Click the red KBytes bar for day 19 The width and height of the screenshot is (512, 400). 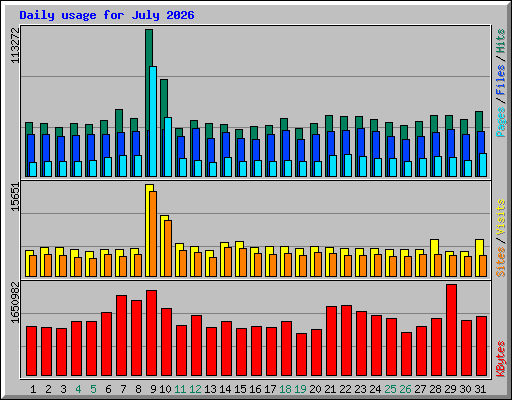[x=301, y=355]
